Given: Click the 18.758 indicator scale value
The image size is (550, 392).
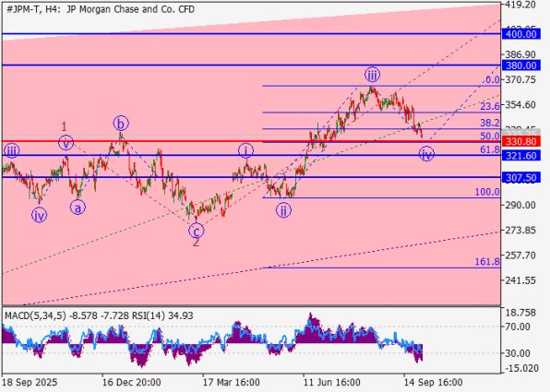Looking at the screenshot, I should click(x=520, y=313).
